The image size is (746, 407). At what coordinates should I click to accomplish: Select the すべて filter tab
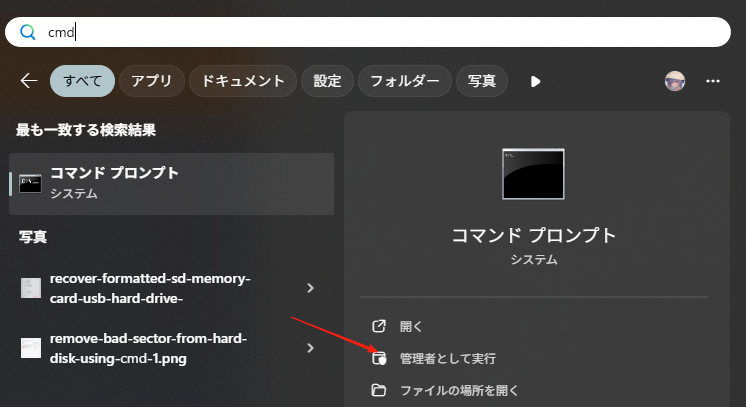(x=82, y=81)
